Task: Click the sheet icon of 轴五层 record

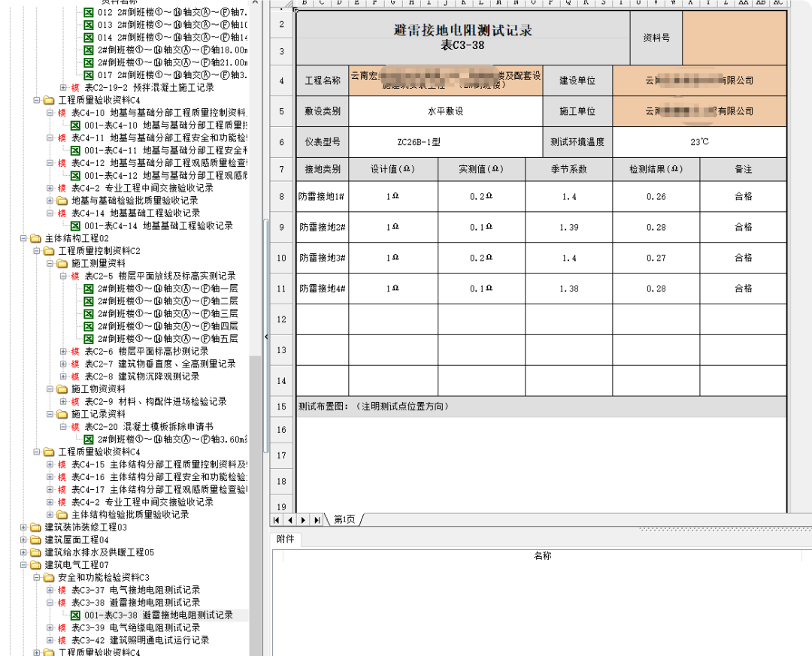Action: [89, 339]
